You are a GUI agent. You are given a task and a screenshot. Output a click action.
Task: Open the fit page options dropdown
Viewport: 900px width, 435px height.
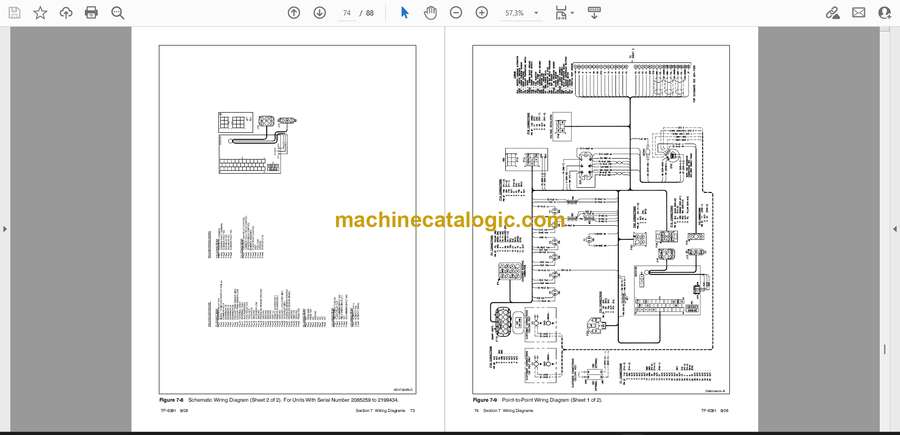[564, 13]
